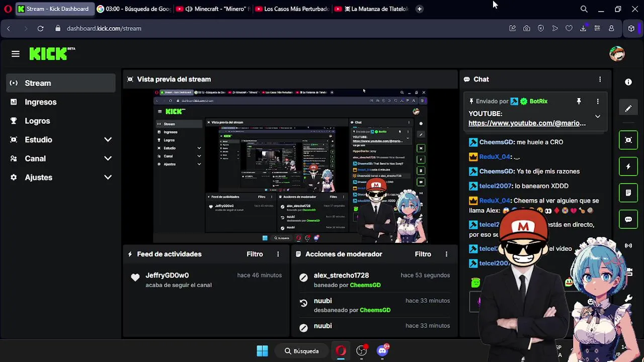Click username ReduX_04 on the '._.' message
Image resolution: width=644 pixels, height=362 pixels.
point(495,157)
